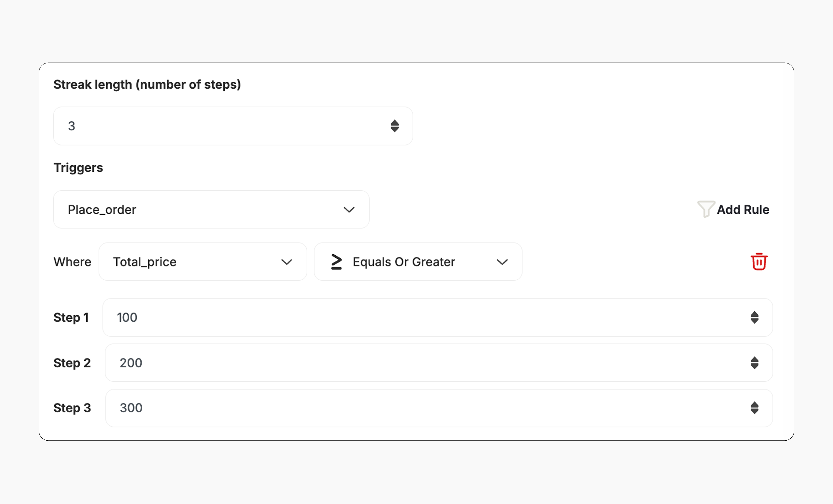Click the greater-or-equal operator symbol icon
The height and width of the screenshot is (504, 833).
pyautogui.click(x=336, y=262)
